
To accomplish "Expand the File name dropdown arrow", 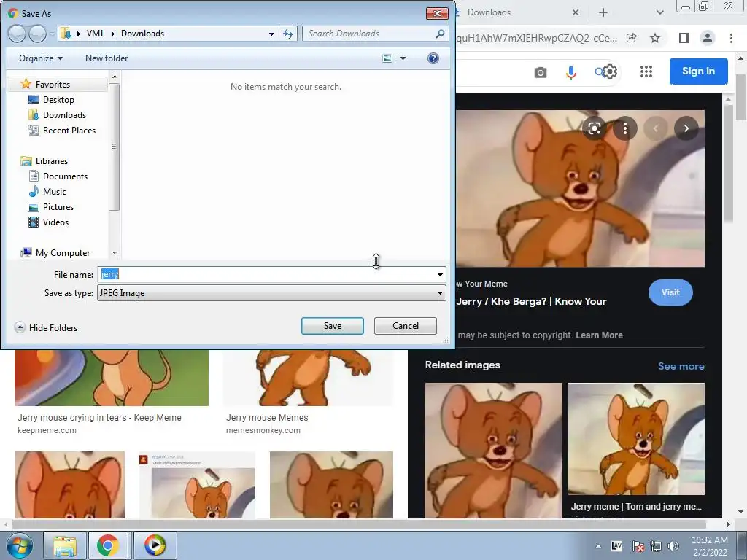I will pyautogui.click(x=440, y=275).
